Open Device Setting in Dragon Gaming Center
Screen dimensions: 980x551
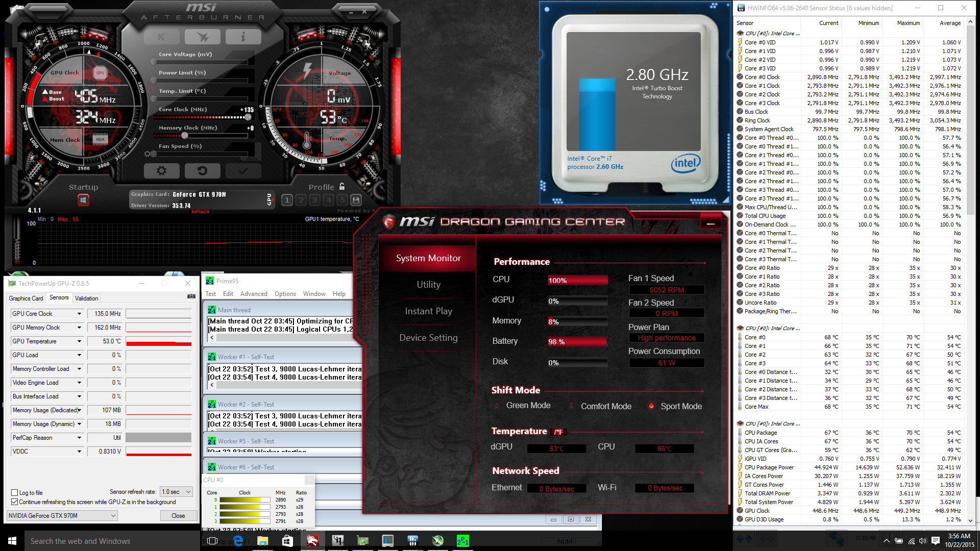pos(428,338)
